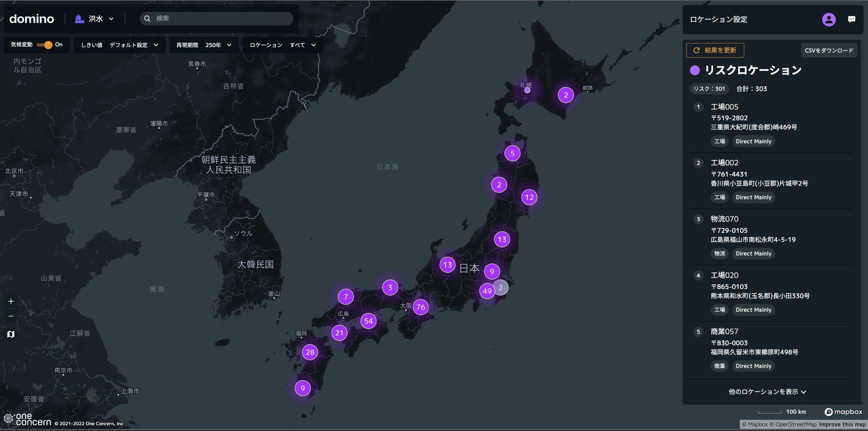Screen dimensions: 868x431
Task: Click the map zoom in plus button
Action: tap(11, 301)
